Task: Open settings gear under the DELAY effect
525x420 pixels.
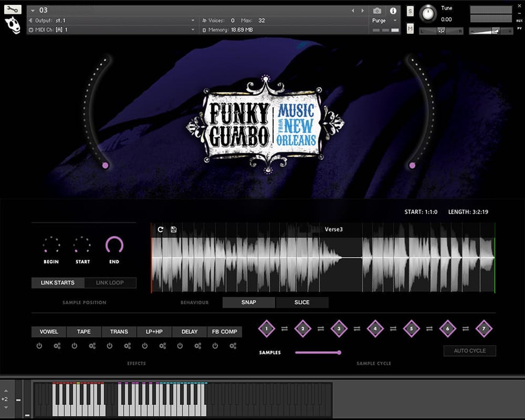Action: click(198, 346)
